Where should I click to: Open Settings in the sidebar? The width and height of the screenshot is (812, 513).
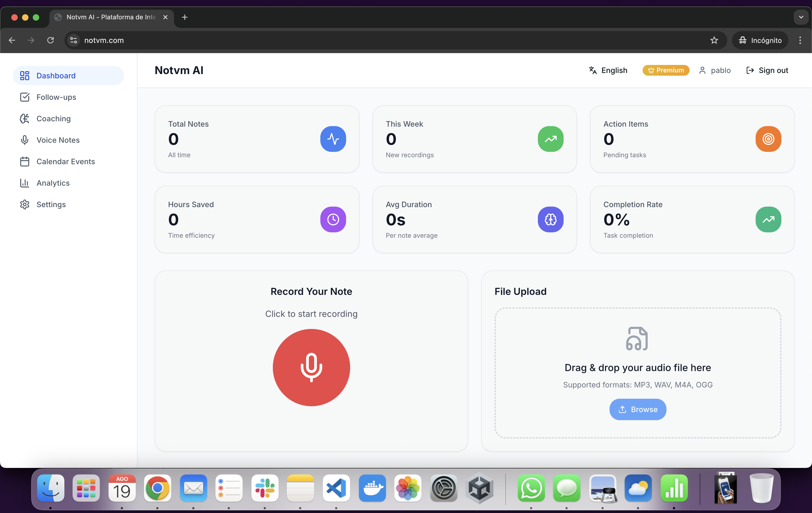click(x=68, y=204)
